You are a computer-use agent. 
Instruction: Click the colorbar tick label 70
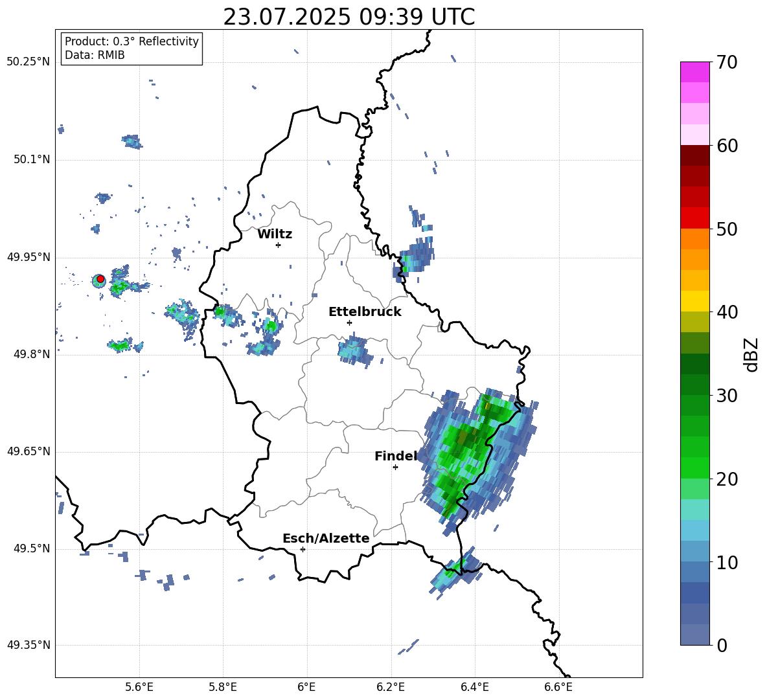click(x=727, y=63)
